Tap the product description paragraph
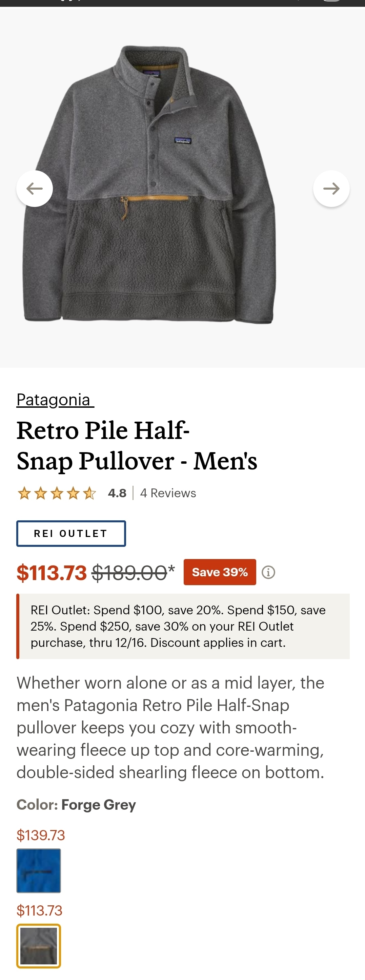 click(x=170, y=727)
